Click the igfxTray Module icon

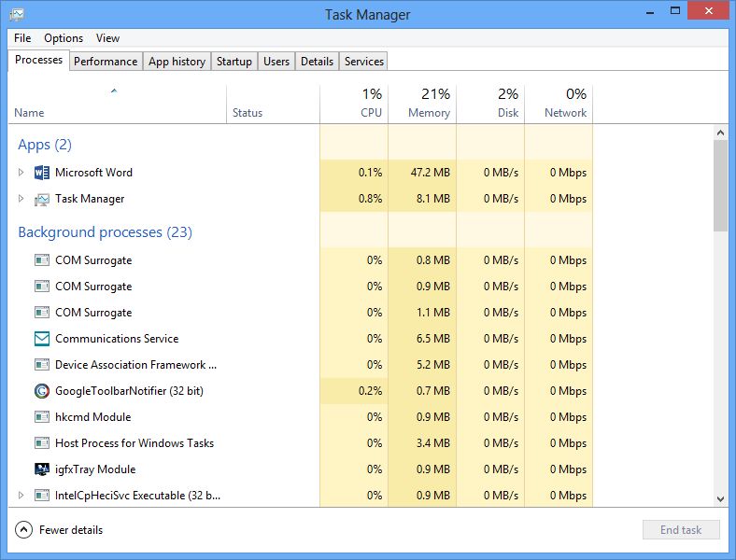[x=42, y=469]
